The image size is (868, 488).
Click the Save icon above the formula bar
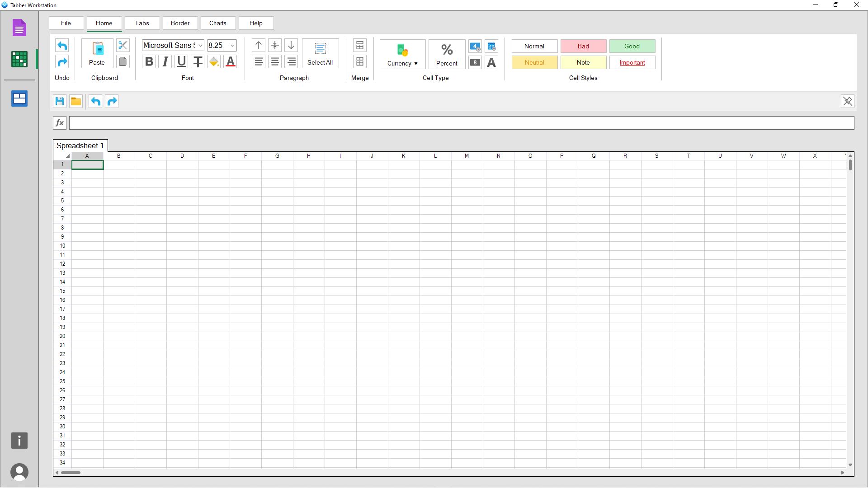(x=59, y=101)
